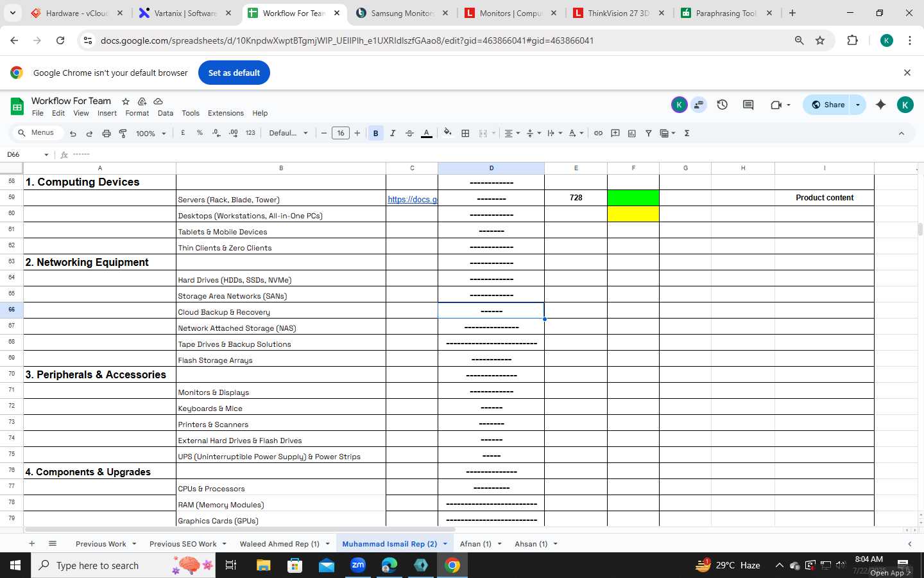Open Muhammad Ismail Rep tab dropdown arrow
924x578 pixels.
point(445,544)
